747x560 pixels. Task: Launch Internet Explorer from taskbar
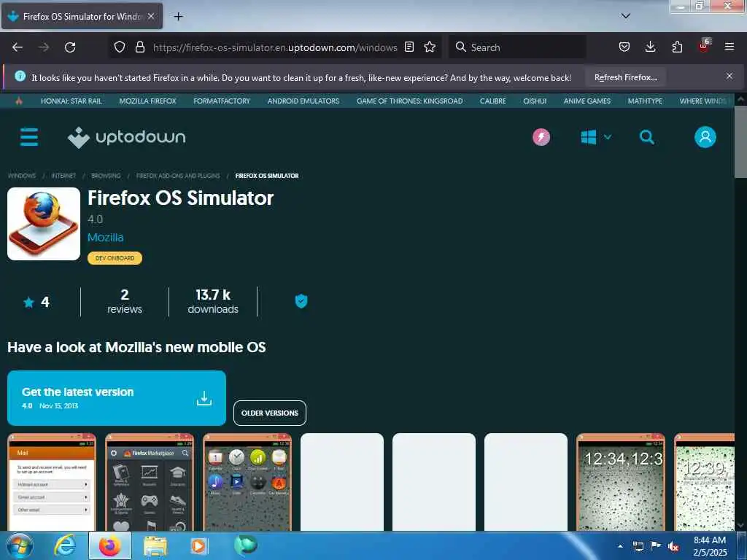pos(64,545)
